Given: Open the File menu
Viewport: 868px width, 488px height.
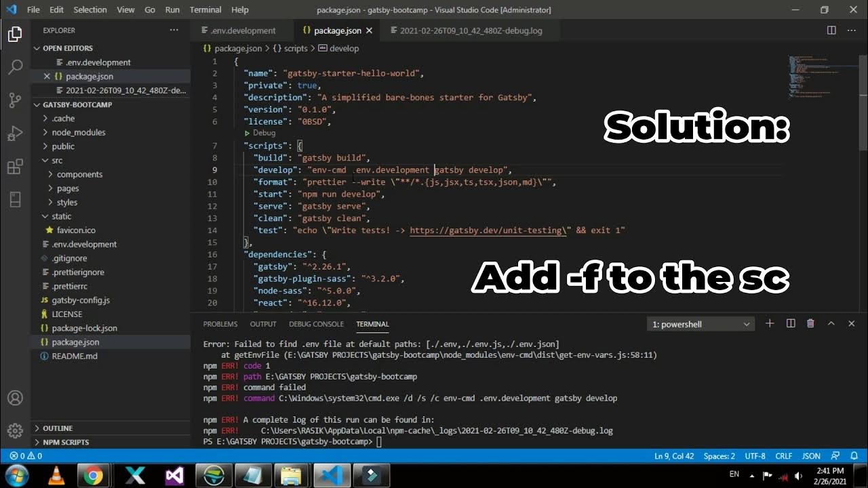Looking at the screenshot, I should [x=33, y=9].
